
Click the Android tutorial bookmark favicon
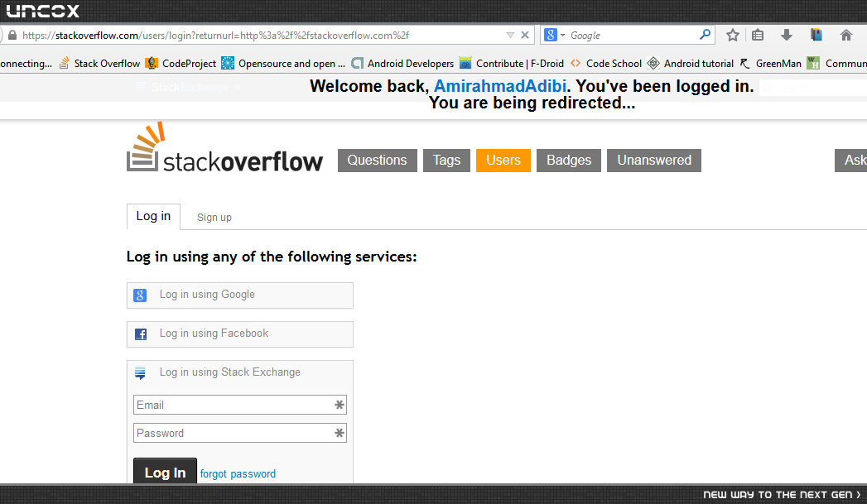point(653,63)
